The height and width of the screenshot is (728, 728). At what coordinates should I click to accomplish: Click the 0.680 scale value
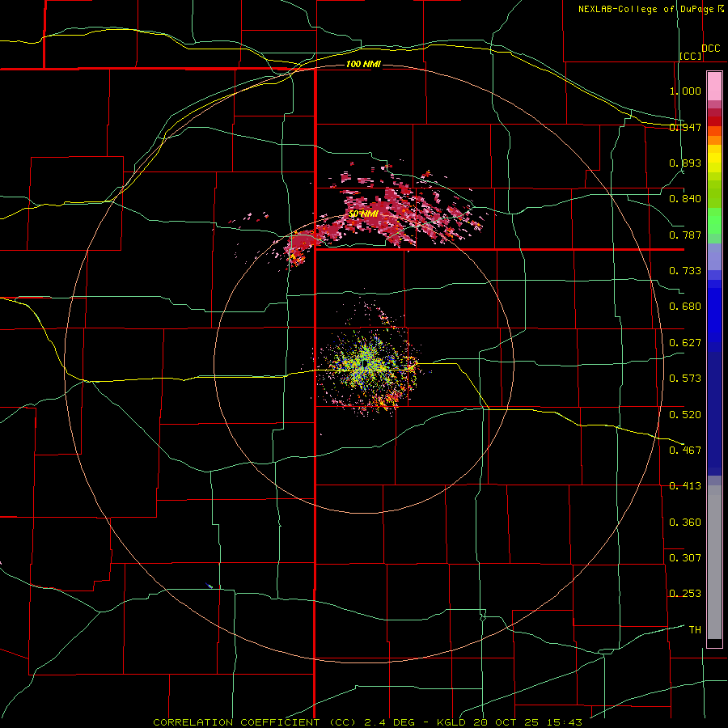tap(685, 307)
